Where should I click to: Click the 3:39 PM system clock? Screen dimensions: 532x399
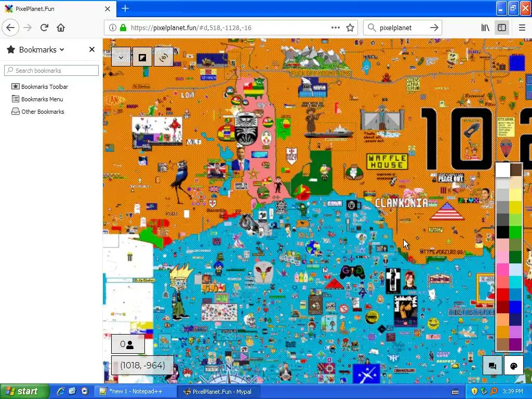513,391
